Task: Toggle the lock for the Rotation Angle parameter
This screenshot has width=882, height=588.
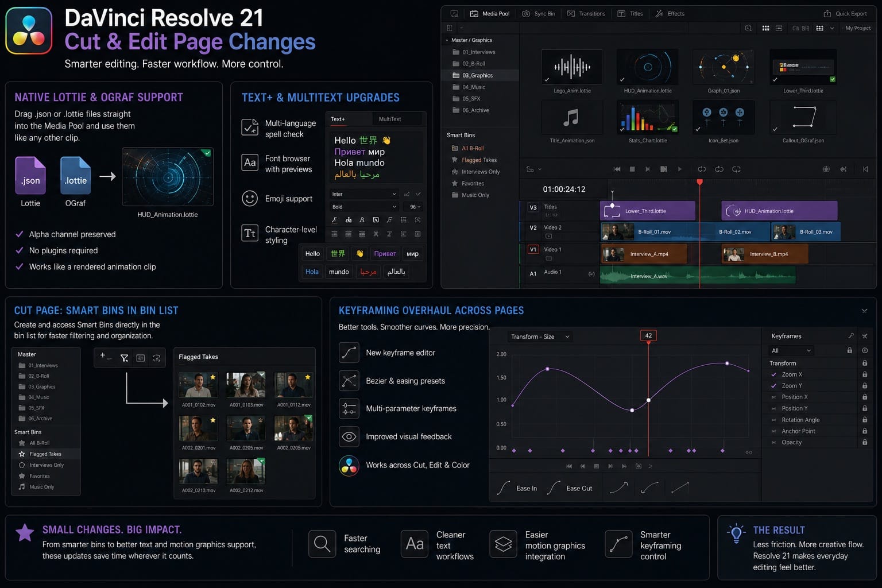Action: coord(865,420)
